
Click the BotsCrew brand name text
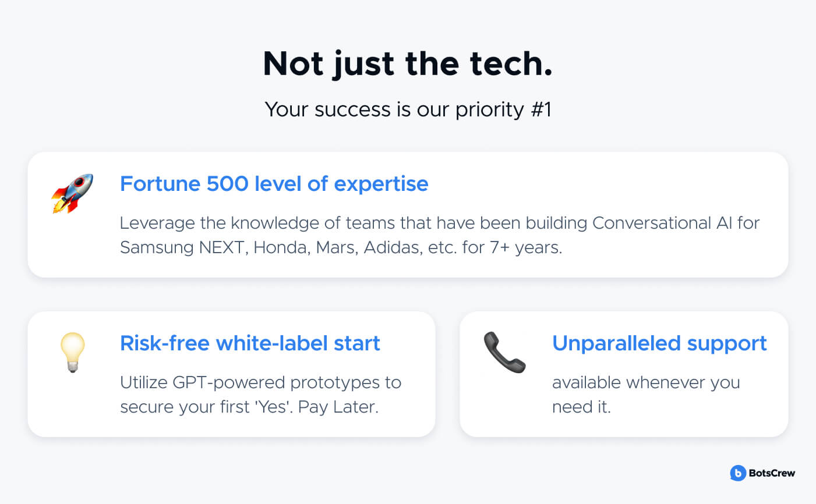click(772, 473)
